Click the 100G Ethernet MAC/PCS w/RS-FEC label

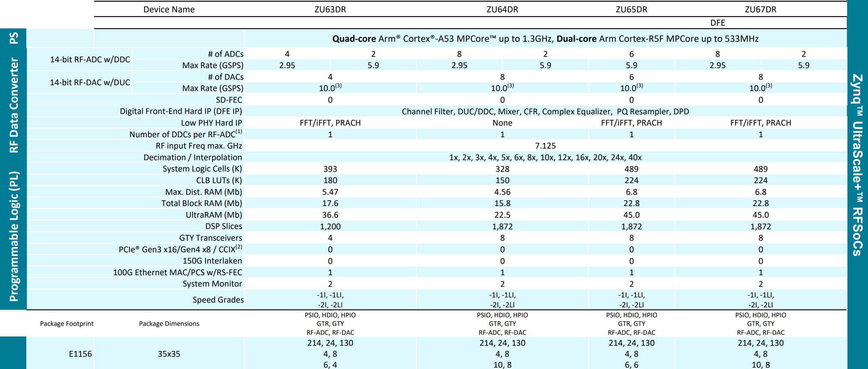pyautogui.click(x=178, y=272)
